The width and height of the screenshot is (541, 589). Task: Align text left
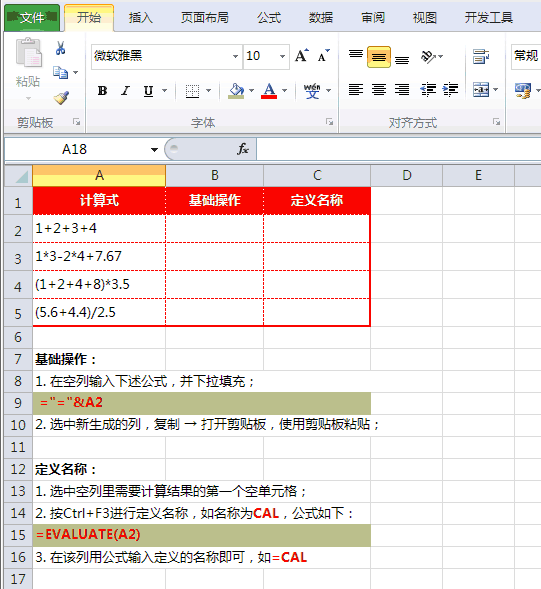(355, 89)
